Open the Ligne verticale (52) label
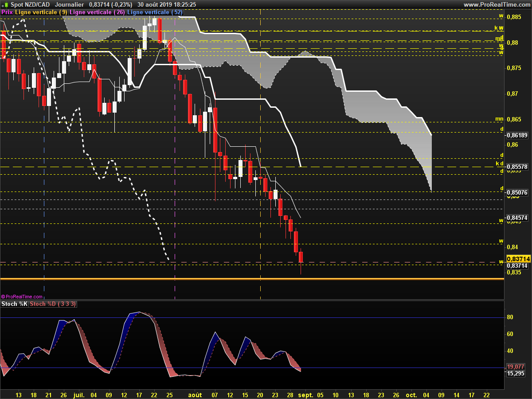 click(x=155, y=12)
